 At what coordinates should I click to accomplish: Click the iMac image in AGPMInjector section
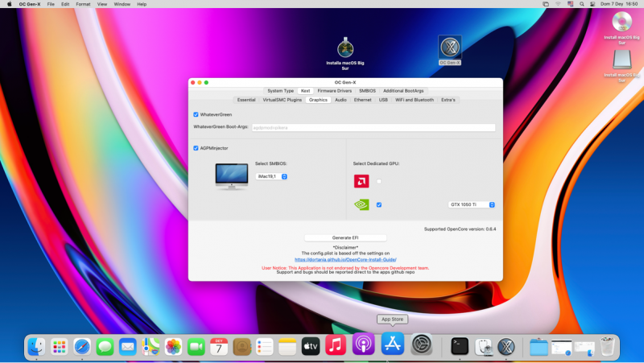pos(232,176)
